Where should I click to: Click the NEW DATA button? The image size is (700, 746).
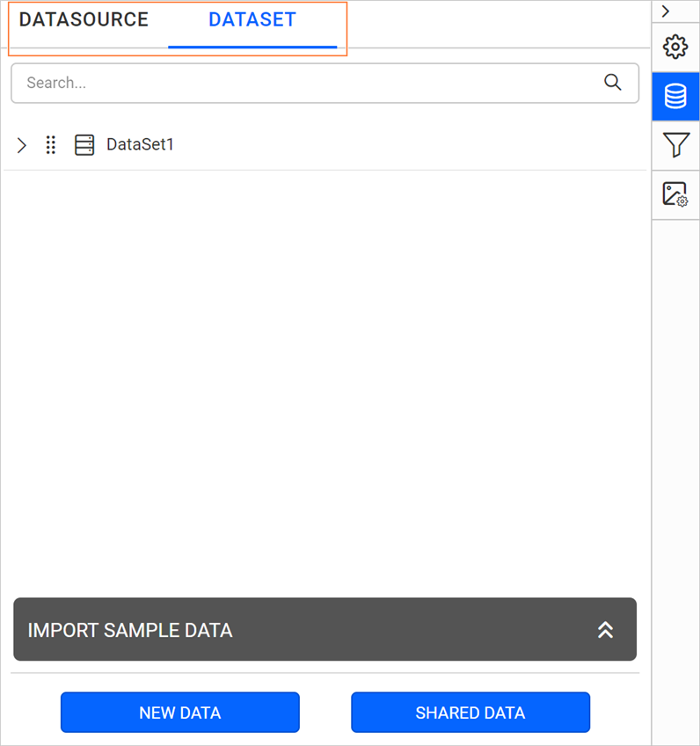(x=179, y=713)
